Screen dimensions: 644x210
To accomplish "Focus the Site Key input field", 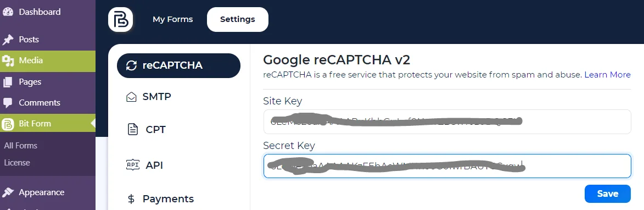I will click(447, 121).
